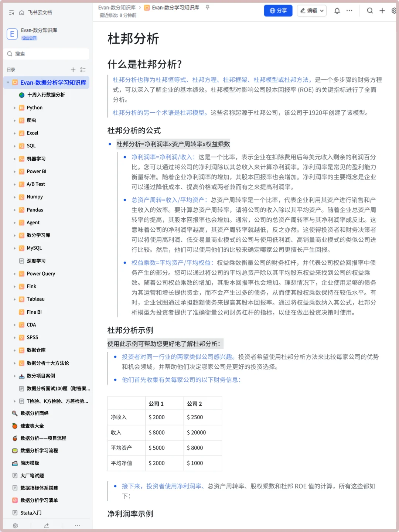Click the 什么是杜邦分析? heading
399x532 pixels.
tap(145, 64)
